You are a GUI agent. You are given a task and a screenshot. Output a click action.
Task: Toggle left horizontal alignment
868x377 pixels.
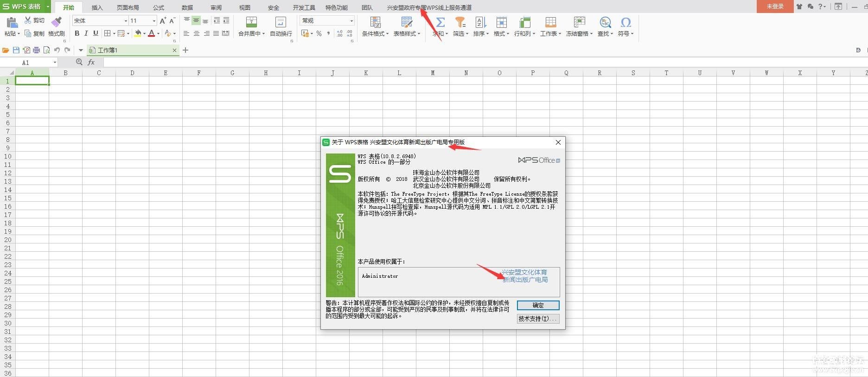(x=186, y=33)
